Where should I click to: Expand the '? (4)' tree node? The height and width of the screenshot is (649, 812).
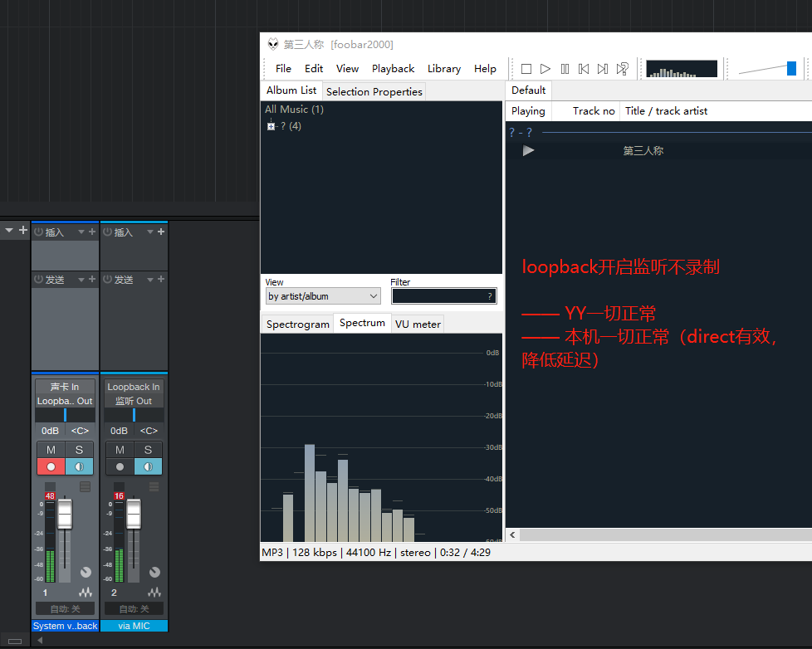point(271,126)
